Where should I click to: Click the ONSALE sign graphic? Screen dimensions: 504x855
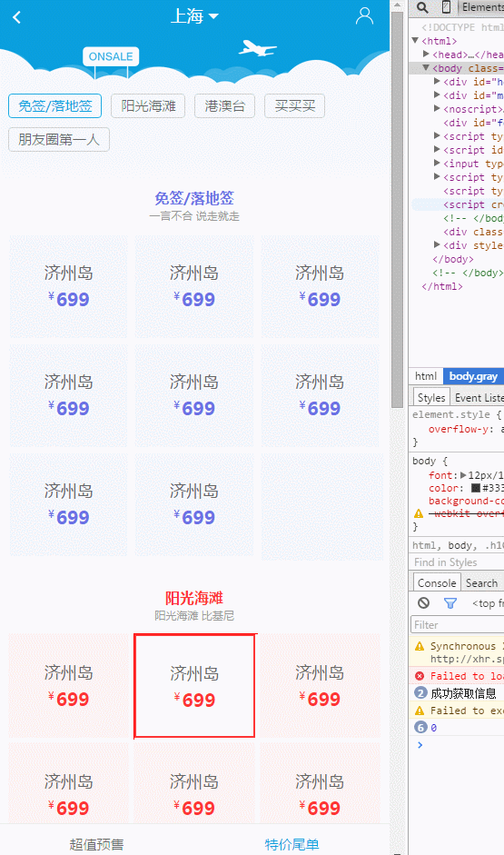click(111, 56)
